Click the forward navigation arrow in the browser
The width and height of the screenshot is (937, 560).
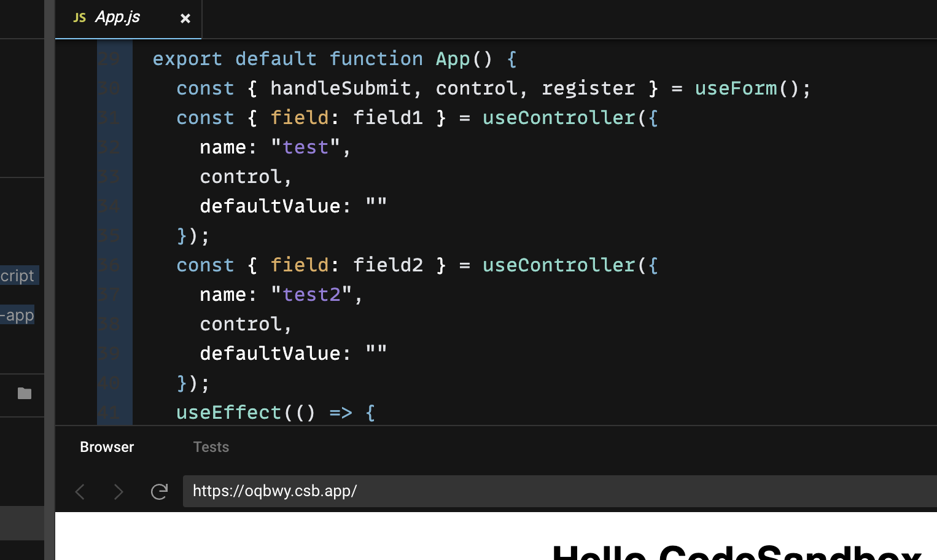click(119, 491)
